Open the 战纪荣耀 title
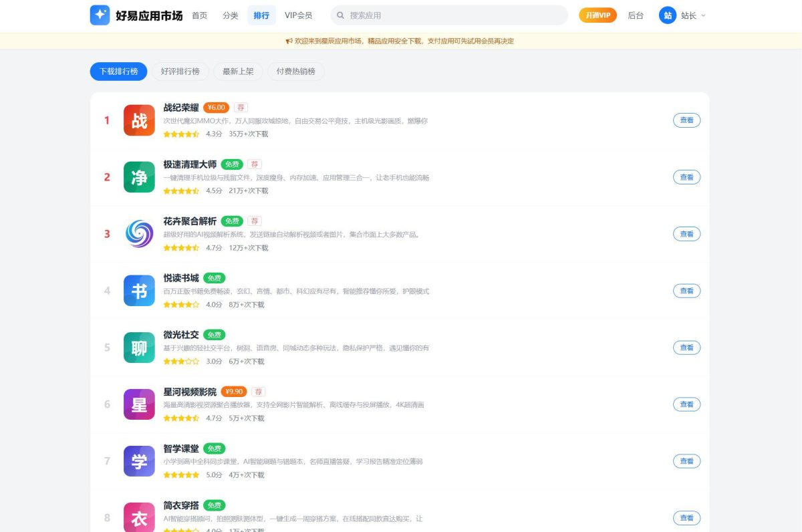 [181, 108]
